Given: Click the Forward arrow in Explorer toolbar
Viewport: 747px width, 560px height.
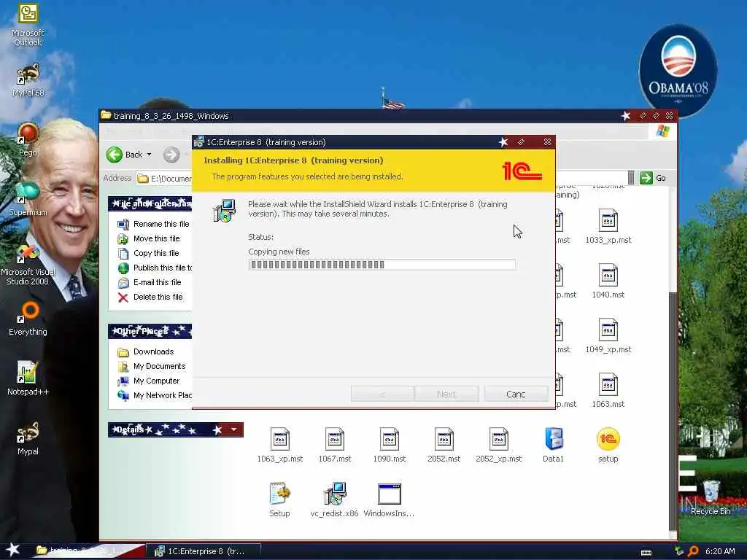Looking at the screenshot, I should [171, 155].
